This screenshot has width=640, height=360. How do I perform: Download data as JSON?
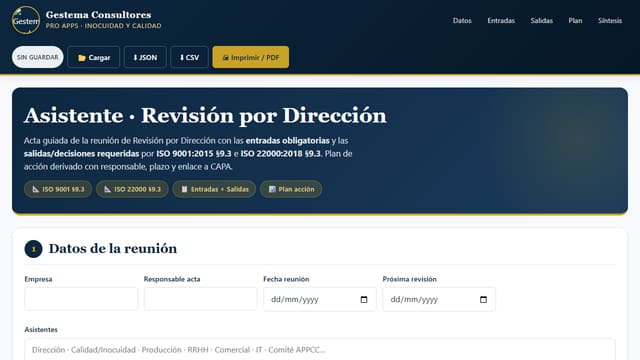[x=145, y=57]
